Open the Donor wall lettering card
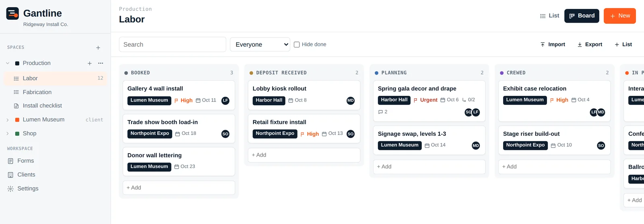 179,162
